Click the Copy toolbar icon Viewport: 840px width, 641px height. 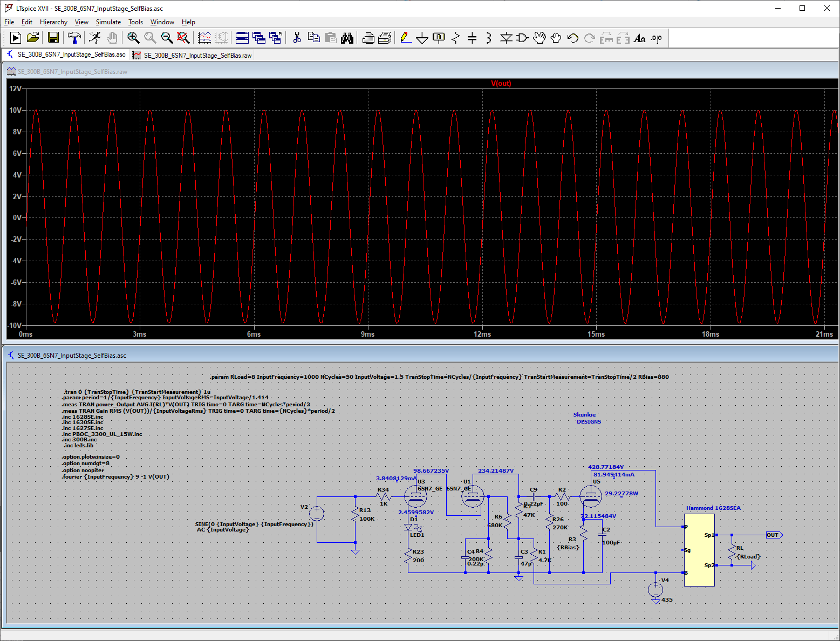click(313, 38)
